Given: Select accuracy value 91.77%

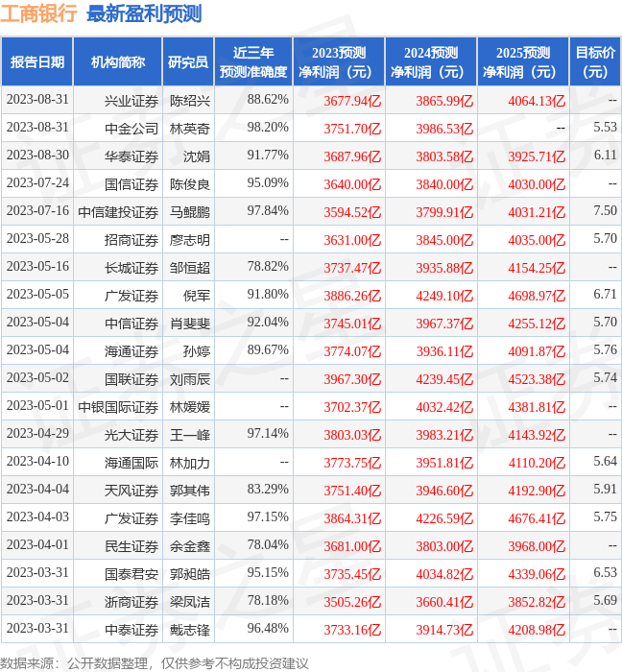Looking at the screenshot, I should point(268,156).
